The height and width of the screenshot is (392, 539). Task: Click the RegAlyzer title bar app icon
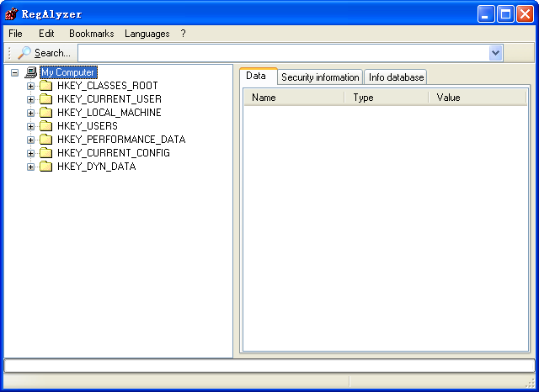click(11, 13)
